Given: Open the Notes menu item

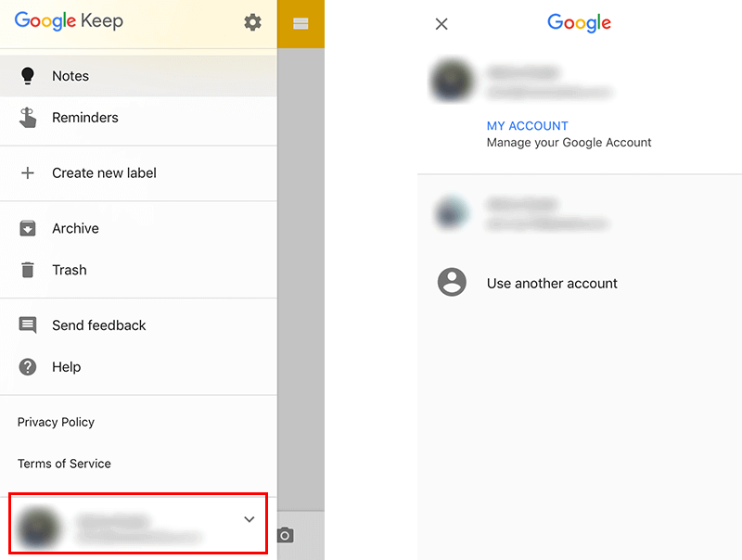Looking at the screenshot, I should coord(138,76).
